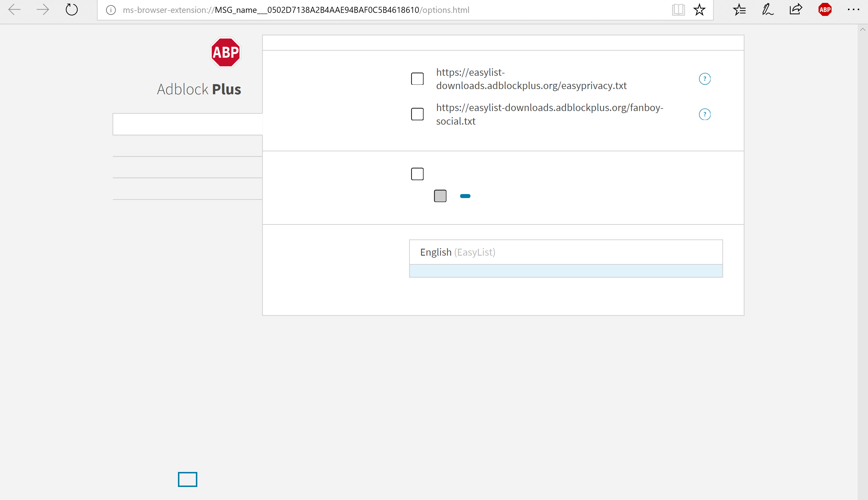Viewport: 868px width, 500px height.
Task: Click the fanboy-social.txt URL text
Action: tap(549, 114)
